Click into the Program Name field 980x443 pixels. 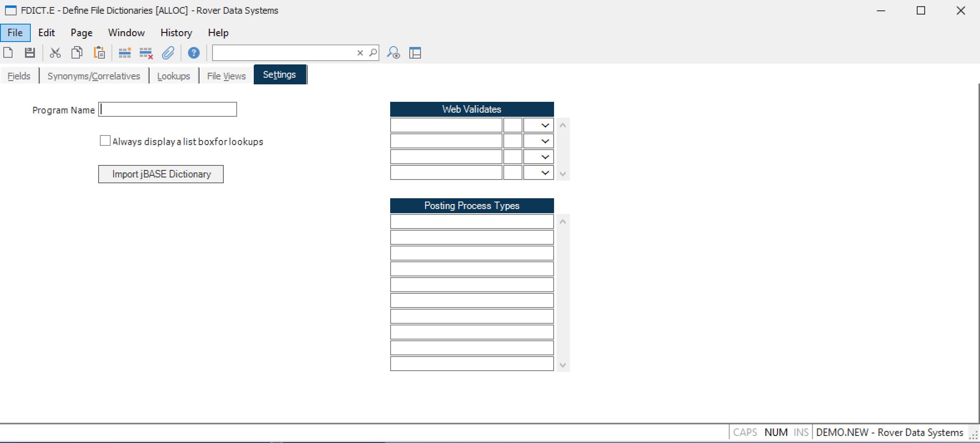coord(168,110)
